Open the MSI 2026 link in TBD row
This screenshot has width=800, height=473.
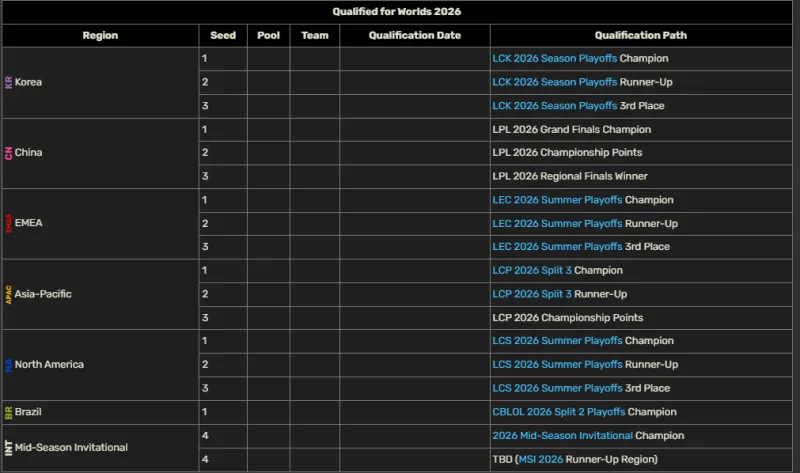click(541, 459)
